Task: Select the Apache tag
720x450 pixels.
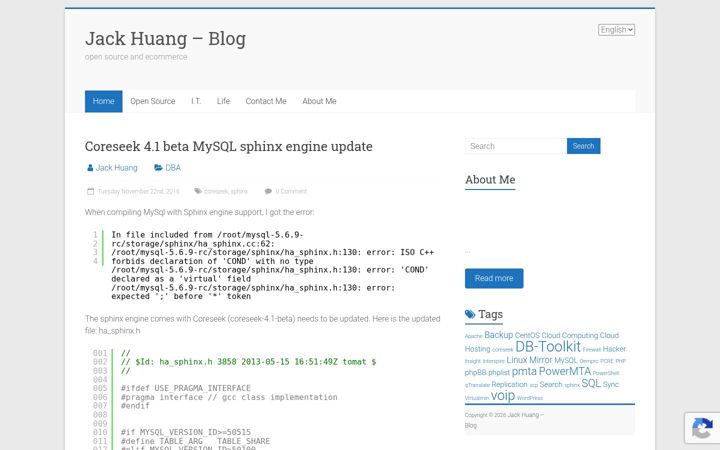Action: click(x=473, y=336)
